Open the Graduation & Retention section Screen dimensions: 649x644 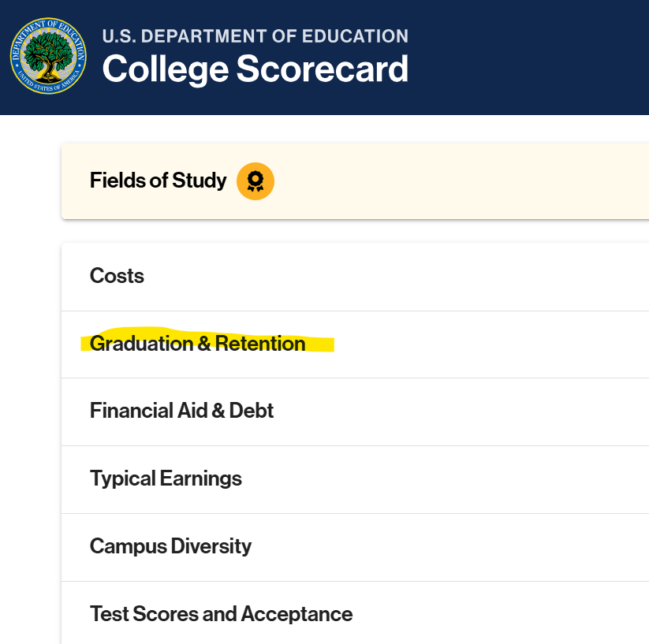[197, 344]
